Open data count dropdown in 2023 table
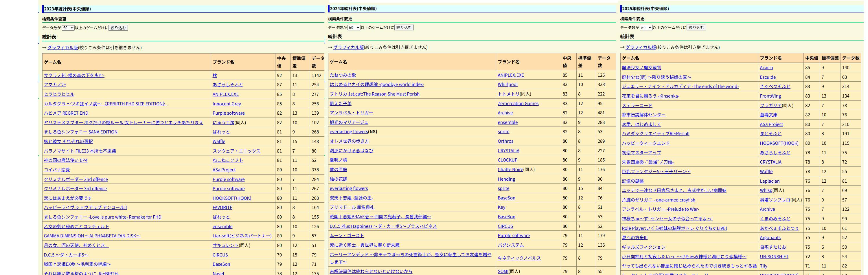This screenshot has height=275, width=868. click(68, 28)
